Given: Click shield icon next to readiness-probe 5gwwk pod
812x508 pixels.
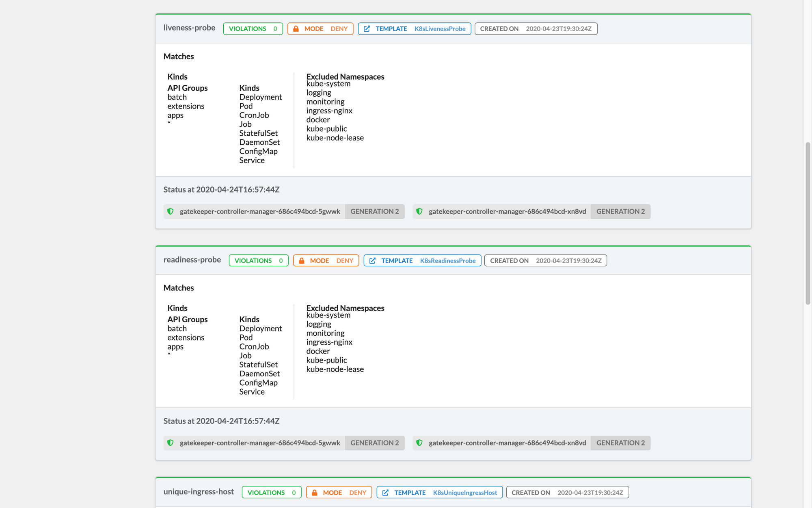Looking at the screenshot, I should pos(171,443).
